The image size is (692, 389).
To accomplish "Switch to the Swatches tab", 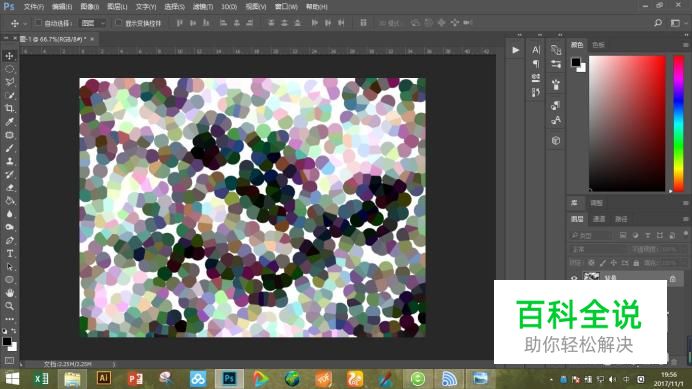I will click(x=598, y=45).
